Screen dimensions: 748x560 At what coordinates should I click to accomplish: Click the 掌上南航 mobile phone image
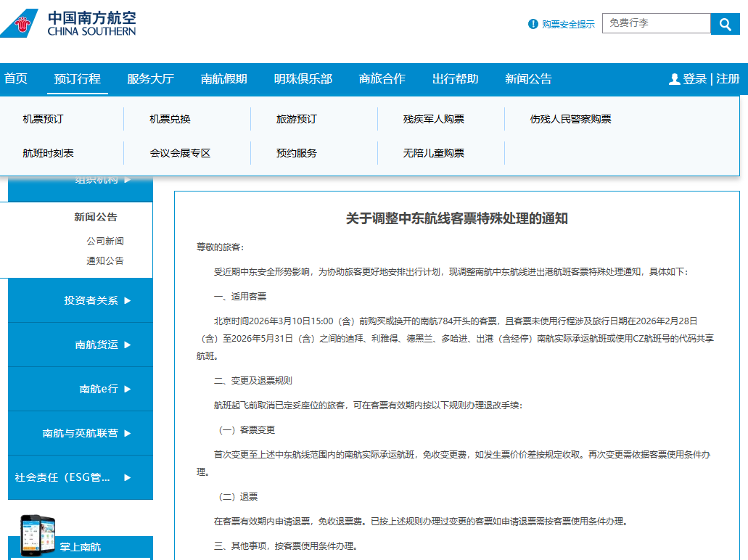(x=38, y=535)
